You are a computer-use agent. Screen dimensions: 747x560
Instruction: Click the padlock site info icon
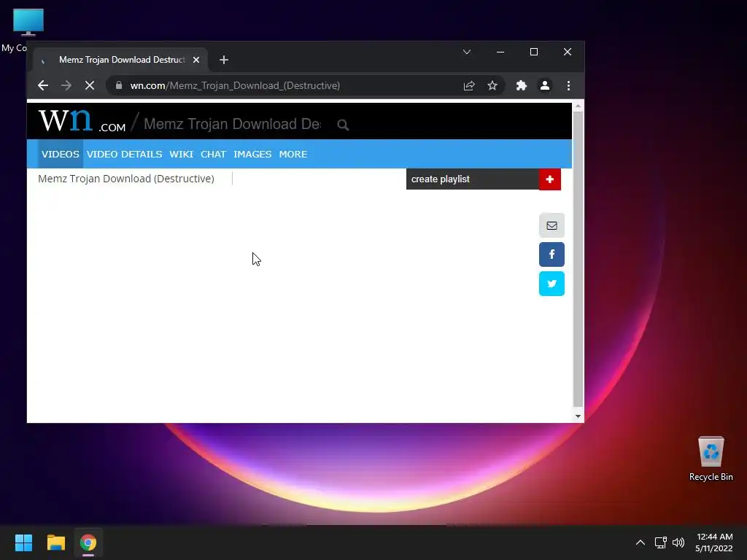(119, 86)
